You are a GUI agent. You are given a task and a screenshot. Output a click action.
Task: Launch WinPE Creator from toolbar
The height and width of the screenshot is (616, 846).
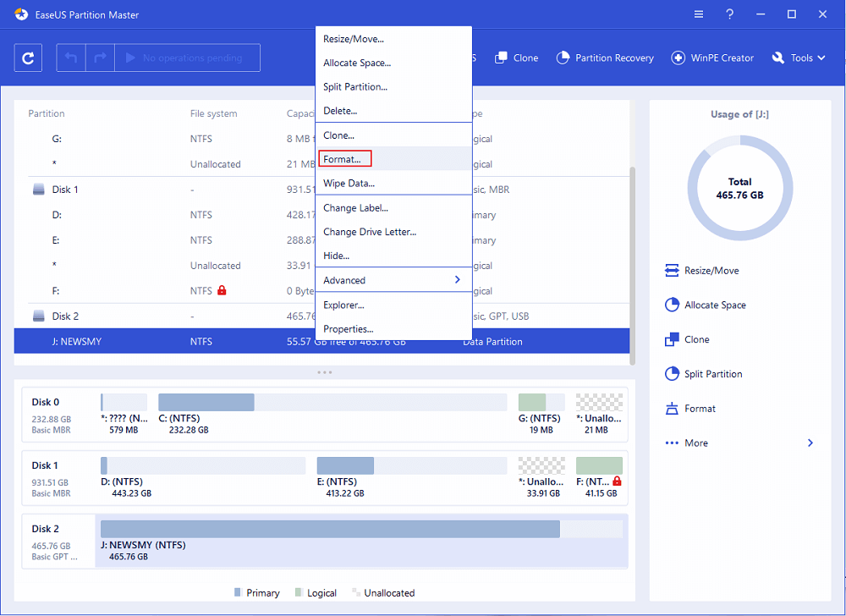(712, 58)
